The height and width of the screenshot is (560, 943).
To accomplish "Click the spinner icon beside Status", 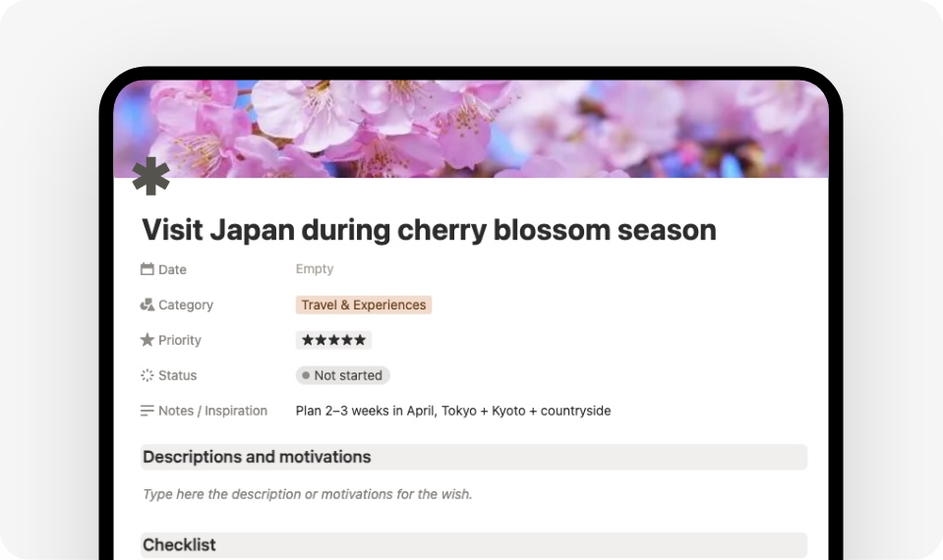I will pos(147,375).
